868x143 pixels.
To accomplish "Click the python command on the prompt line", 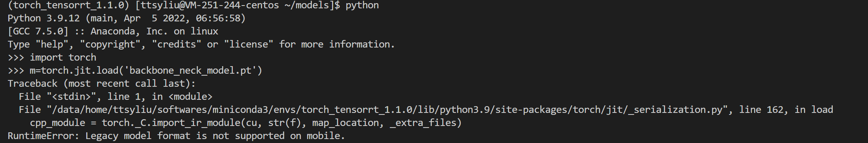I will (362, 5).
